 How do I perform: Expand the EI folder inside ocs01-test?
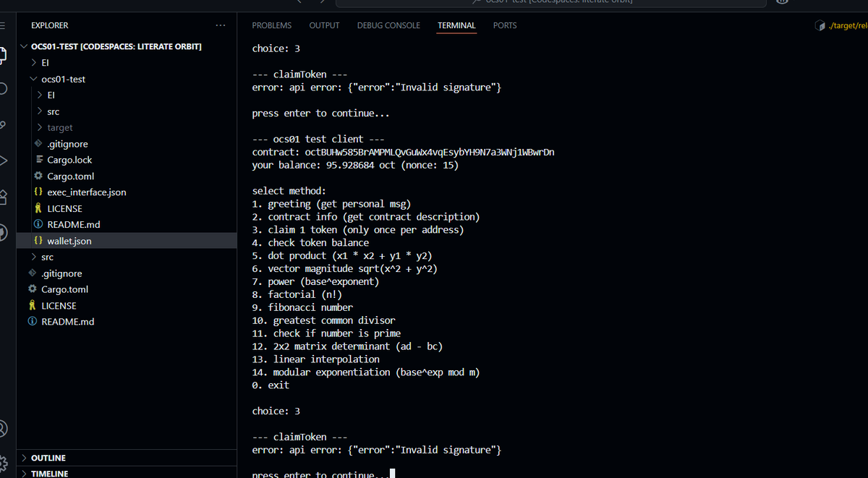39,95
